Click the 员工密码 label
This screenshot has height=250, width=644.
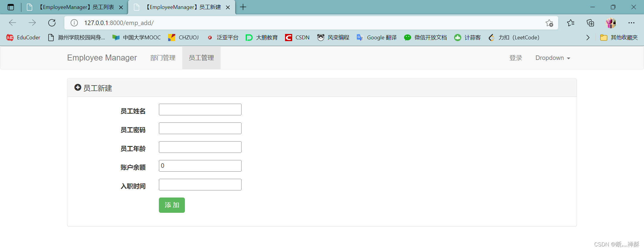click(x=133, y=130)
